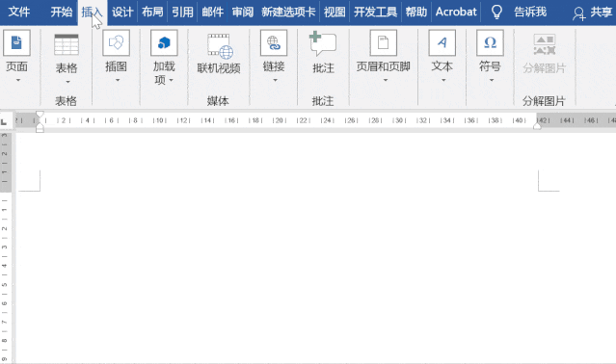Viewport: 616px width, 364px height.
Task: Click the tab-stop selector at ruler corner
Action: tap(4, 122)
